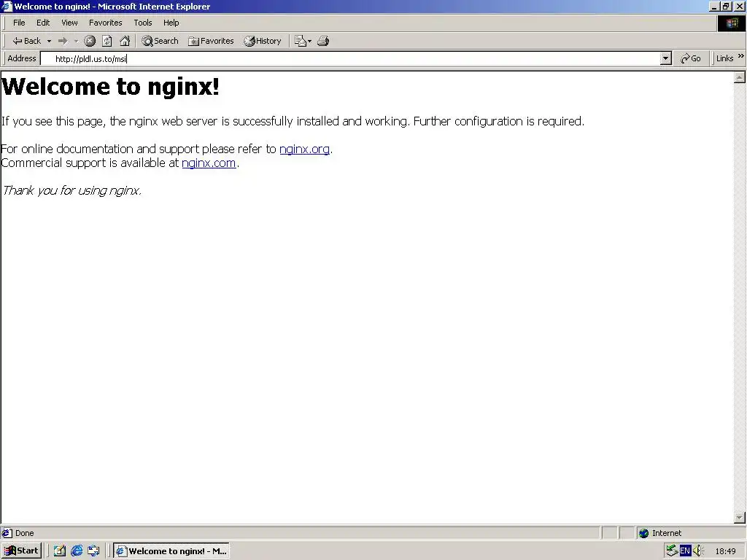Screen dimensions: 747x560
Task: Click the network connection tray icon
Action: pyautogui.click(x=672, y=551)
